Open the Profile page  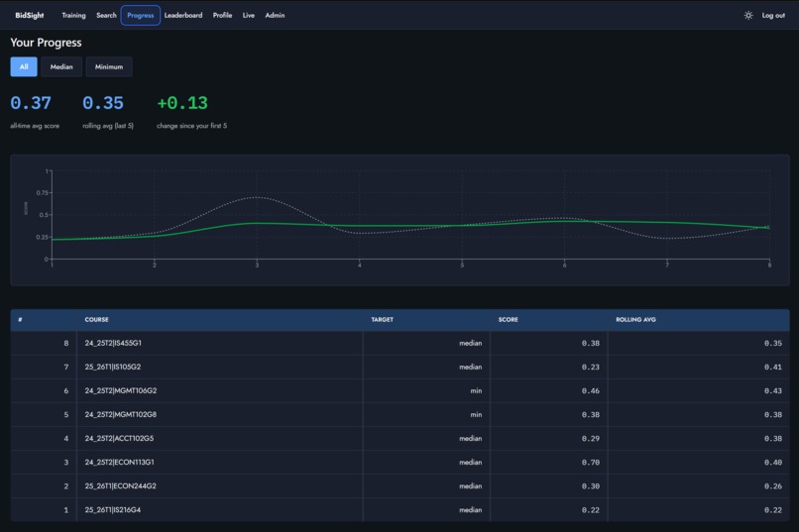tap(222, 15)
